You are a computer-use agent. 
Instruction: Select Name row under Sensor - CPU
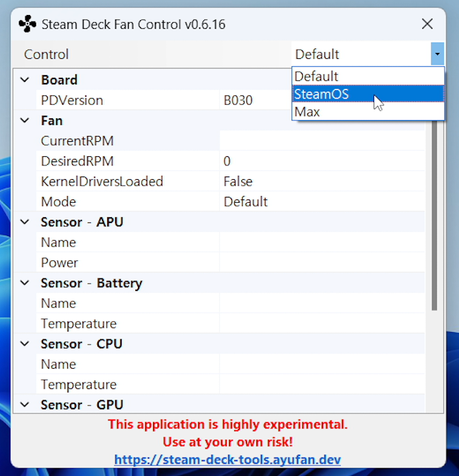pyautogui.click(x=230, y=364)
